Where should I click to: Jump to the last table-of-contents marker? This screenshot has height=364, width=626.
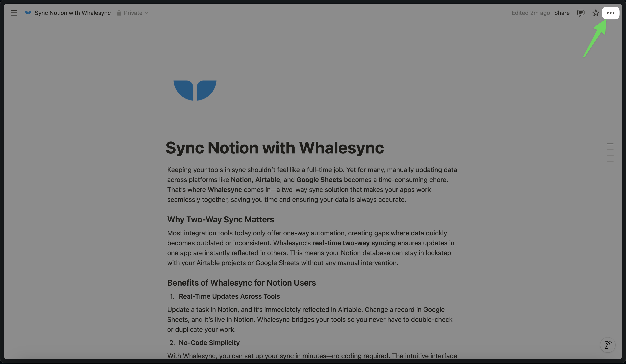(x=610, y=162)
